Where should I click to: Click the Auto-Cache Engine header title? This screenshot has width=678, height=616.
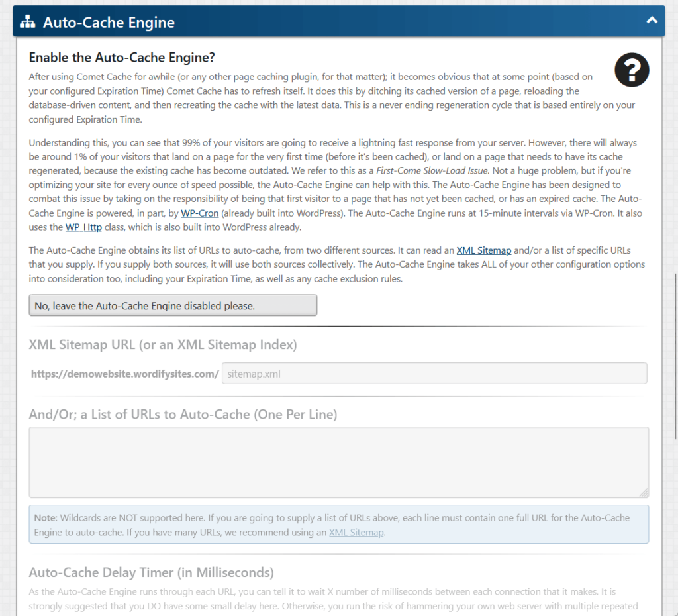pyautogui.click(x=109, y=22)
